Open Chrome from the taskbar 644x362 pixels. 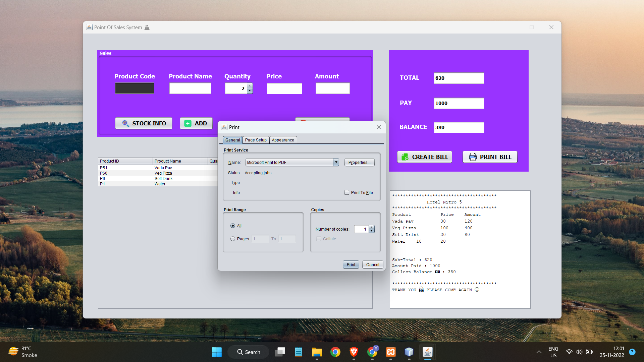[x=335, y=352]
